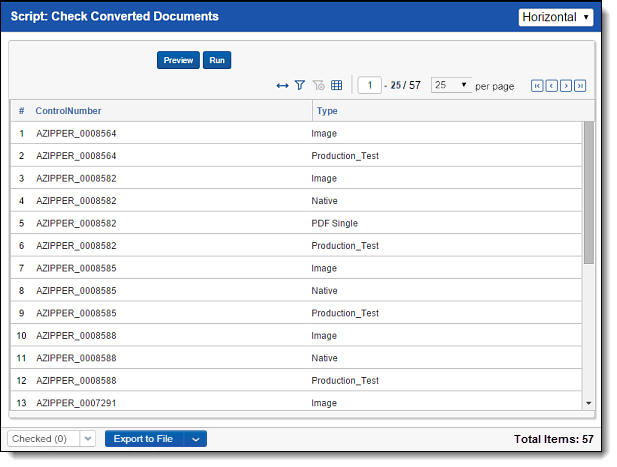Select row 4 AZIPPER_0008582 control number

point(76,201)
